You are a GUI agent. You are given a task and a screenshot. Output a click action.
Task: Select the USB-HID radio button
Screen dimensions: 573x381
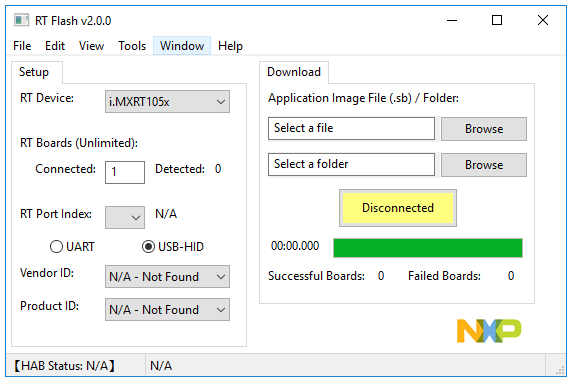(173, 247)
